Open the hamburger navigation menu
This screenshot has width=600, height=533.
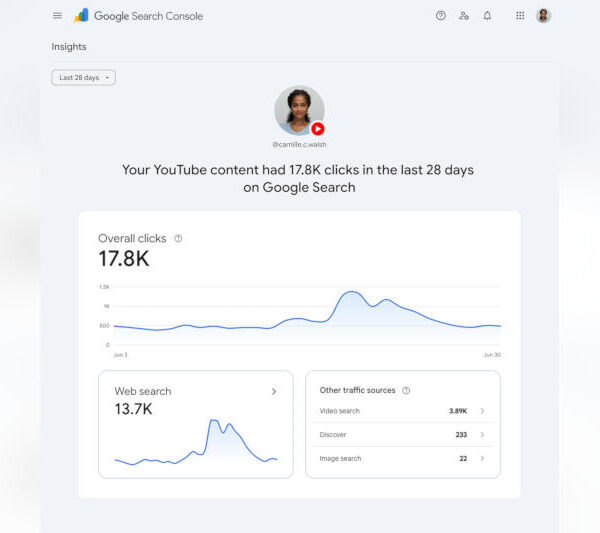57,16
